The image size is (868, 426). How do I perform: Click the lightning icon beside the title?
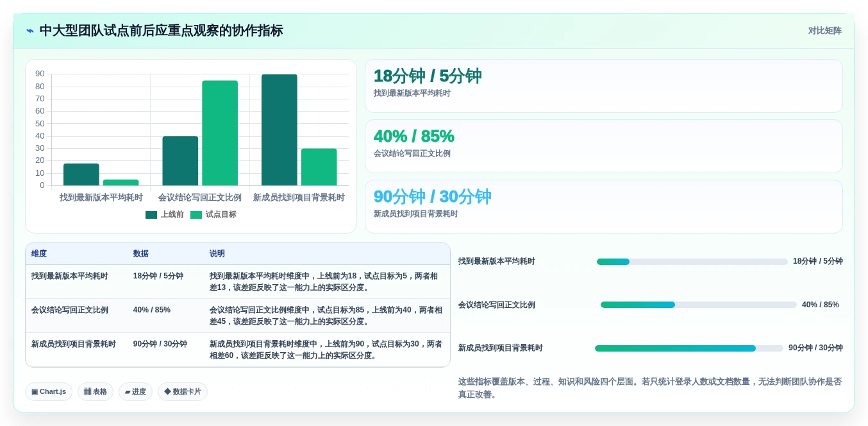point(29,31)
